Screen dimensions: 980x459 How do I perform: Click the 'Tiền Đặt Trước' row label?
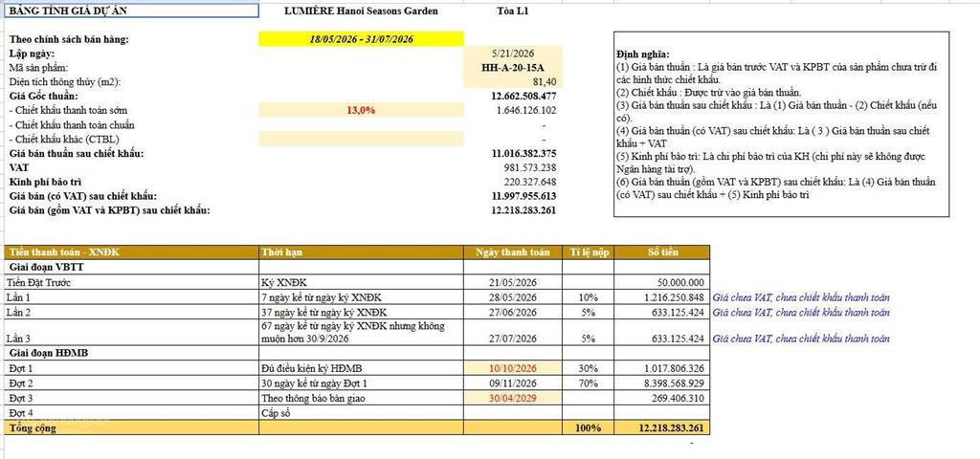point(37,282)
